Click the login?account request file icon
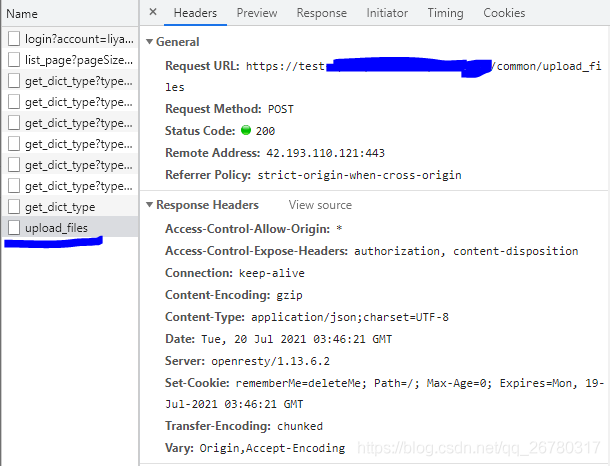The image size is (610, 466). [x=14, y=39]
